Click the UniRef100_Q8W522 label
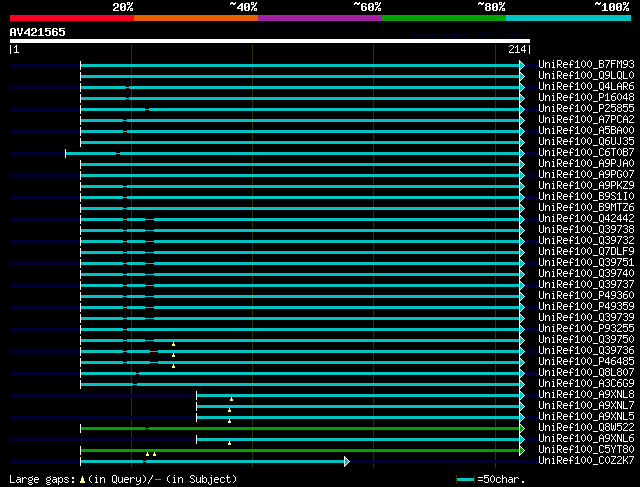The image size is (640, 487). point(586,428)
